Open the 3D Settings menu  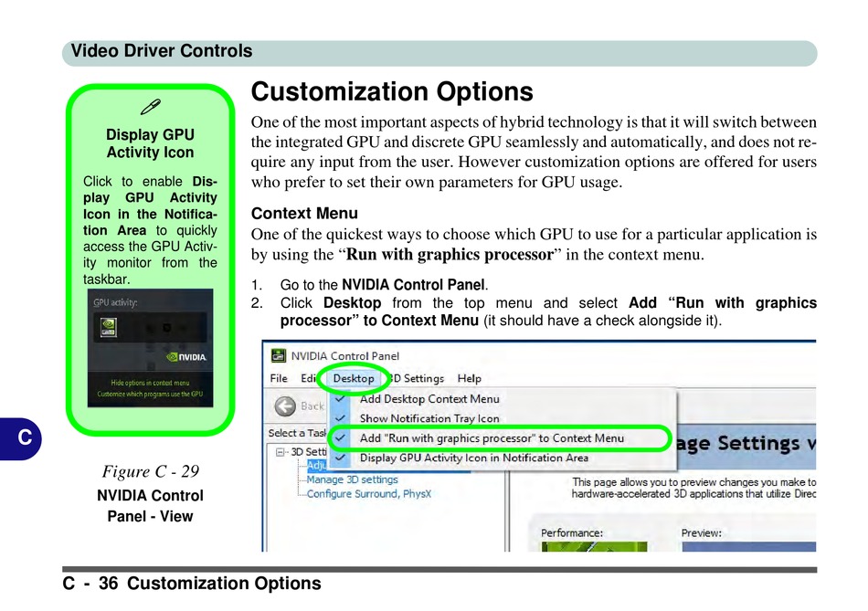[x=418, y=378]
